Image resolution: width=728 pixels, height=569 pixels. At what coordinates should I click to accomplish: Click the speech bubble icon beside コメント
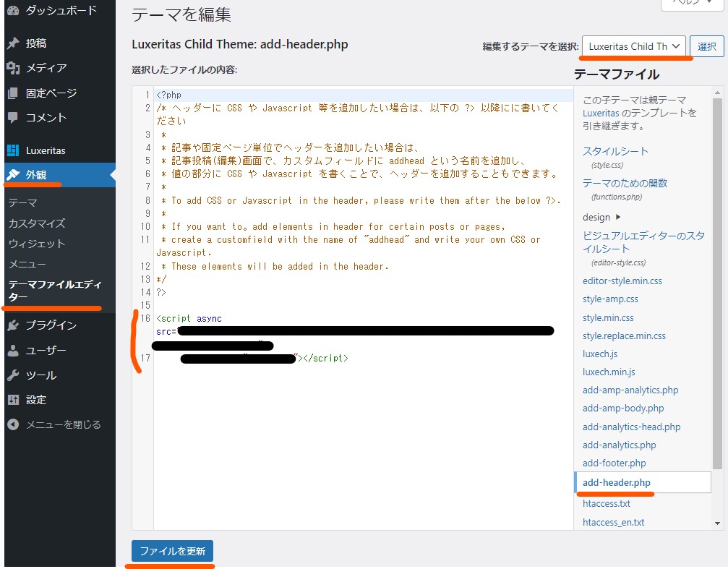click(x=13, y=118)
